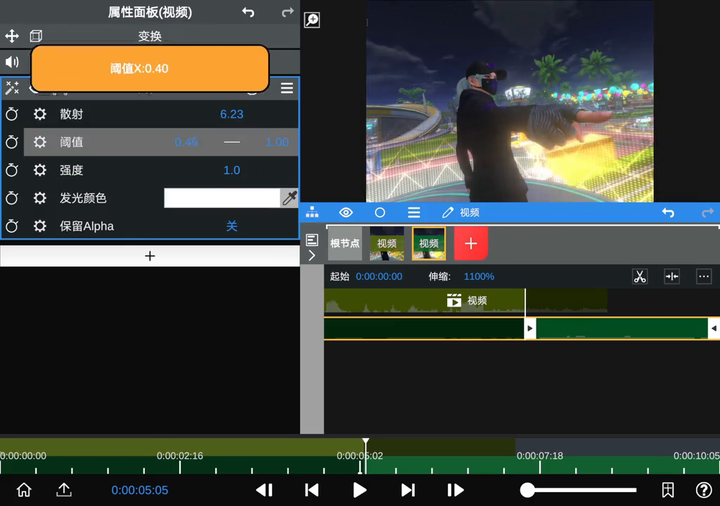This screenshot has height=506, width=720.
Task: Click the bottom ruler playhead marker
Action: [366, 442]
